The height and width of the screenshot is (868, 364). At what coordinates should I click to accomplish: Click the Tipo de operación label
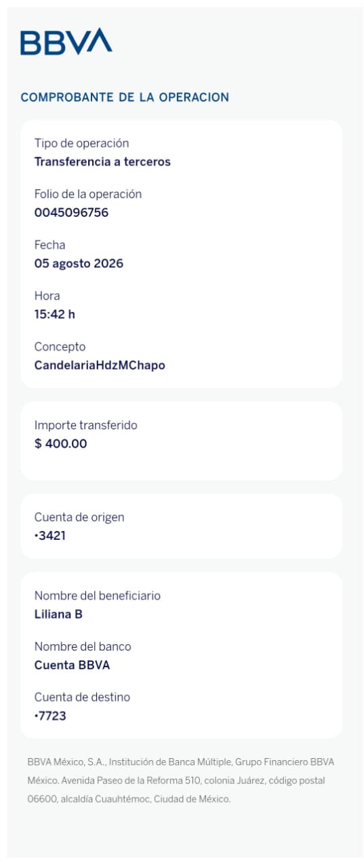point(81,143)
